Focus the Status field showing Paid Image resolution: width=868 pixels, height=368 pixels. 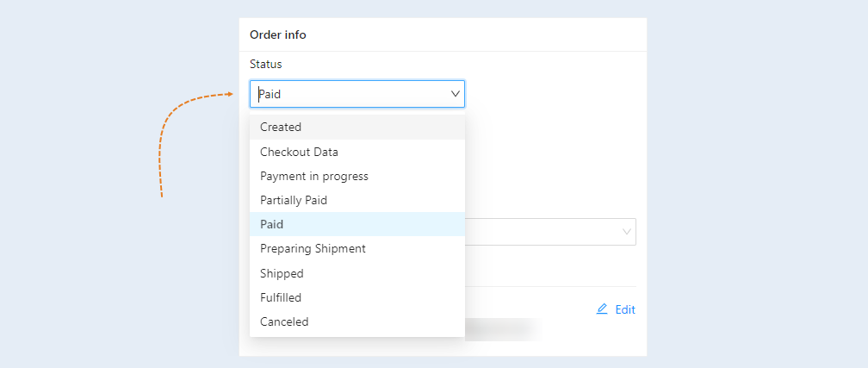357,94
